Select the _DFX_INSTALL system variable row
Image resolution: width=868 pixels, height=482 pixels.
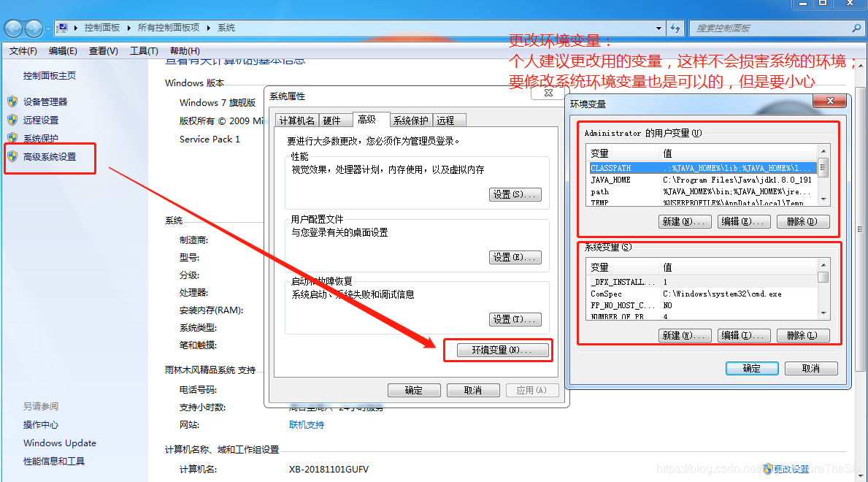(x=702, y=282)
